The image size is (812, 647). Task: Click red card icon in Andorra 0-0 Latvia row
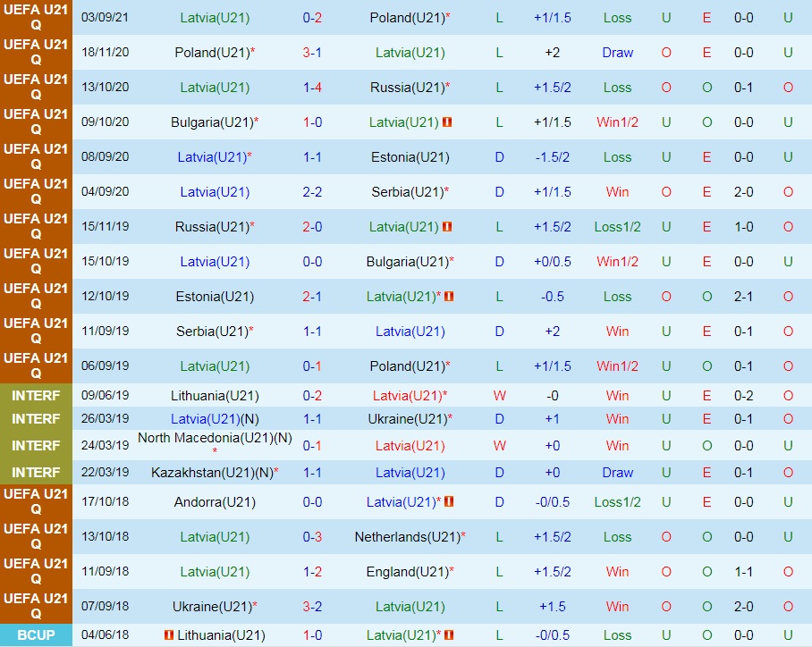pos(449,502)
